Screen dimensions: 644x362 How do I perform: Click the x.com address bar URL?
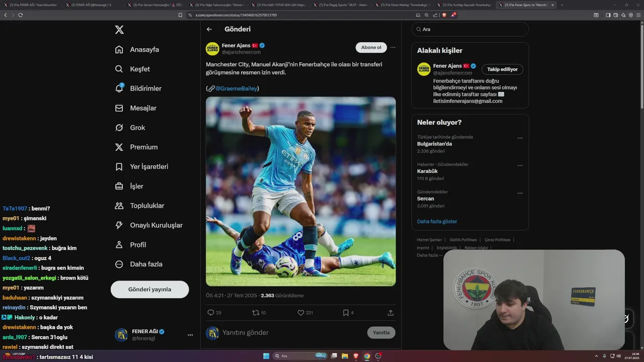(x=236, y=15)
